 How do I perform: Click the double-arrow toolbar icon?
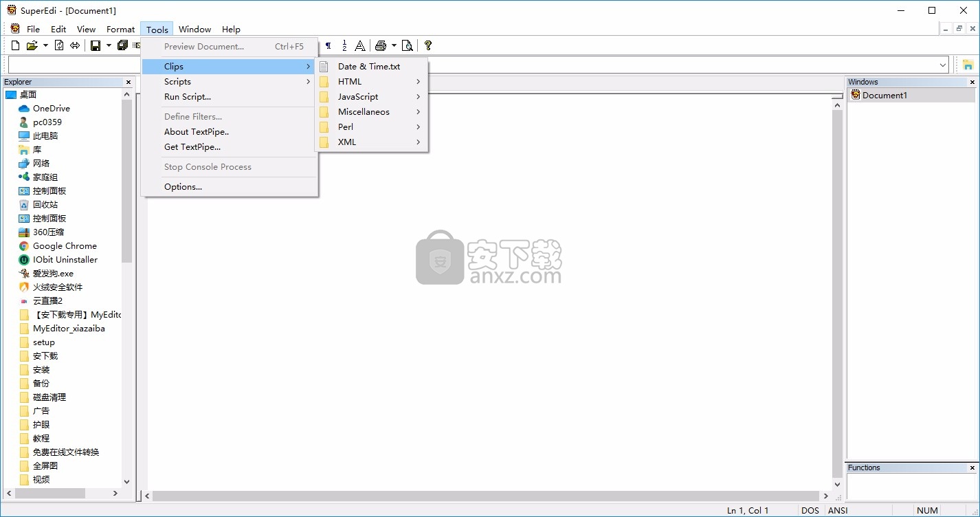point(75,45)
